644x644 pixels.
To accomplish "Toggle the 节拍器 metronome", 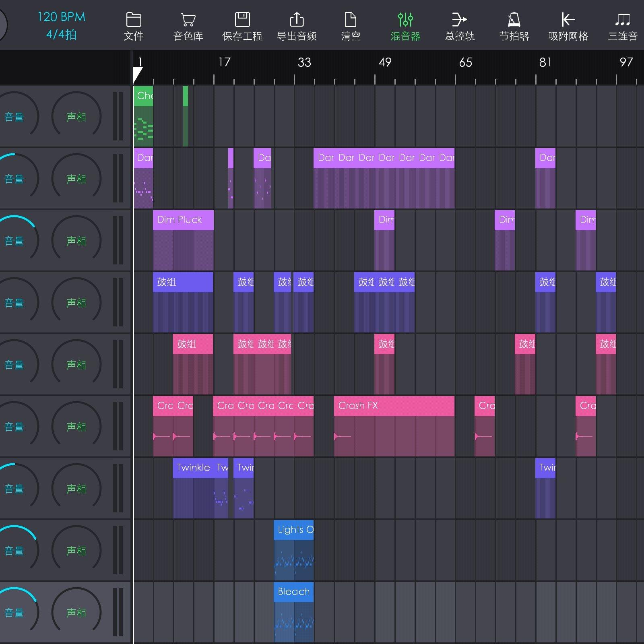I will [x=514, y=20].
